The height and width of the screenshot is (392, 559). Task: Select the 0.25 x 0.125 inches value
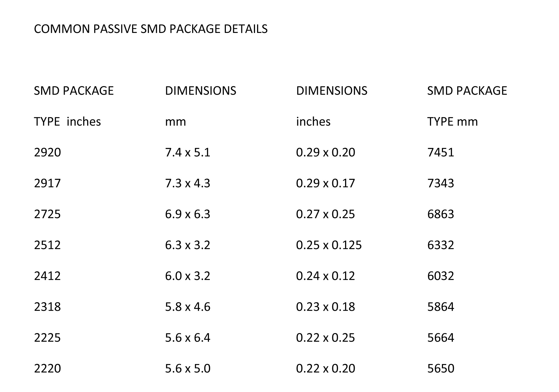click(x=329, y=245)
